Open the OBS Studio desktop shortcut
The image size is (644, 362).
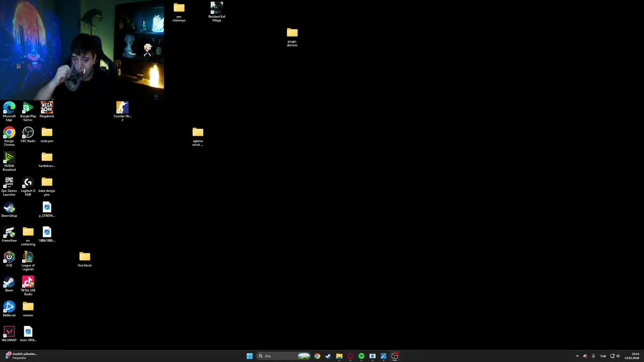tap(28, 135)
